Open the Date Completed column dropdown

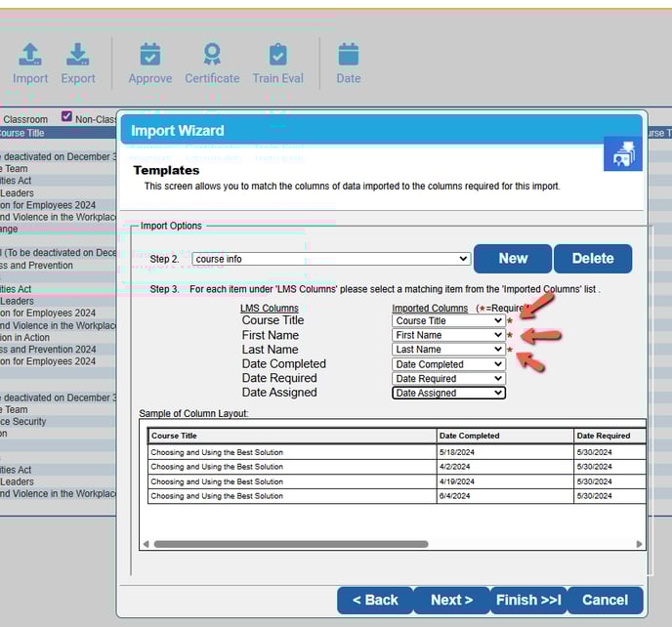pos(448,364)
